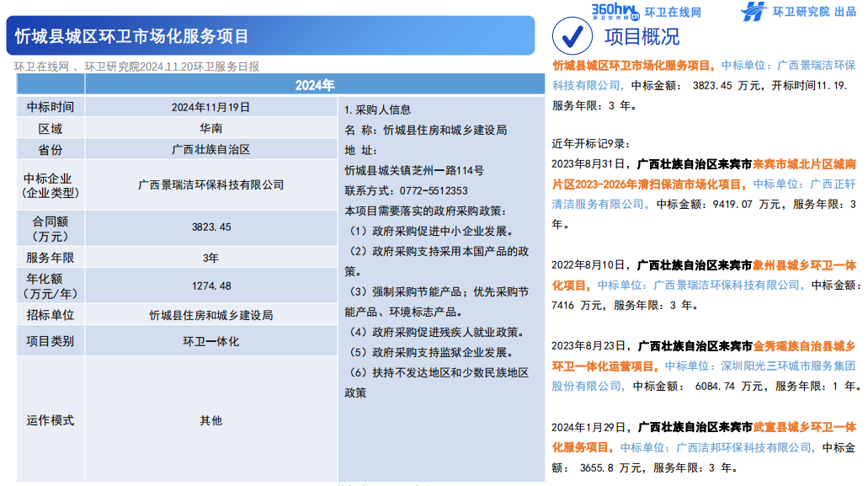Click the line 名 称:忻城县住房和城乡建设局
The width and height of the screenshot is (868, 486).
coord(426,130)
